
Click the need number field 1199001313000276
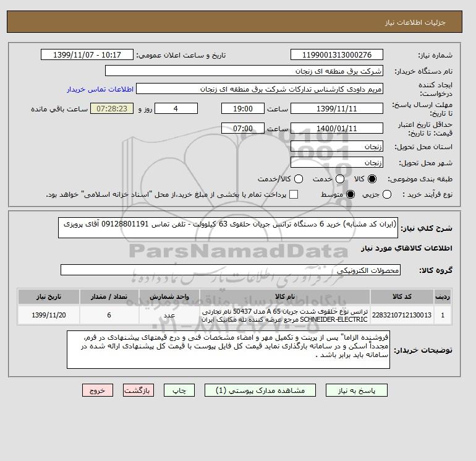click(337, 54)
